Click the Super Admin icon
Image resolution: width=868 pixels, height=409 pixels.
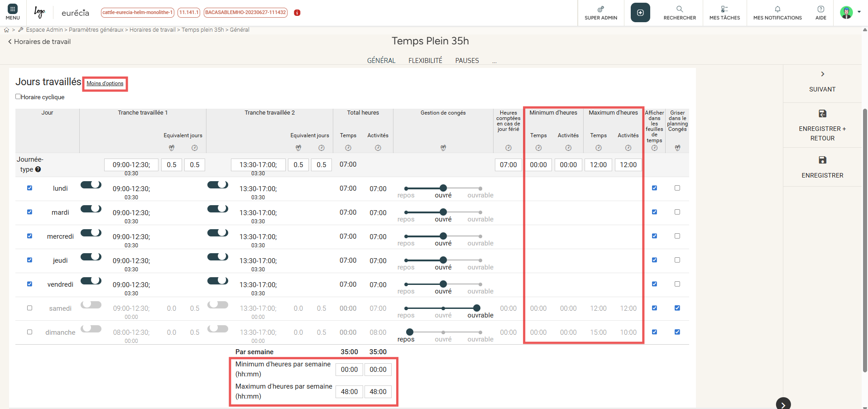[600, 10]
